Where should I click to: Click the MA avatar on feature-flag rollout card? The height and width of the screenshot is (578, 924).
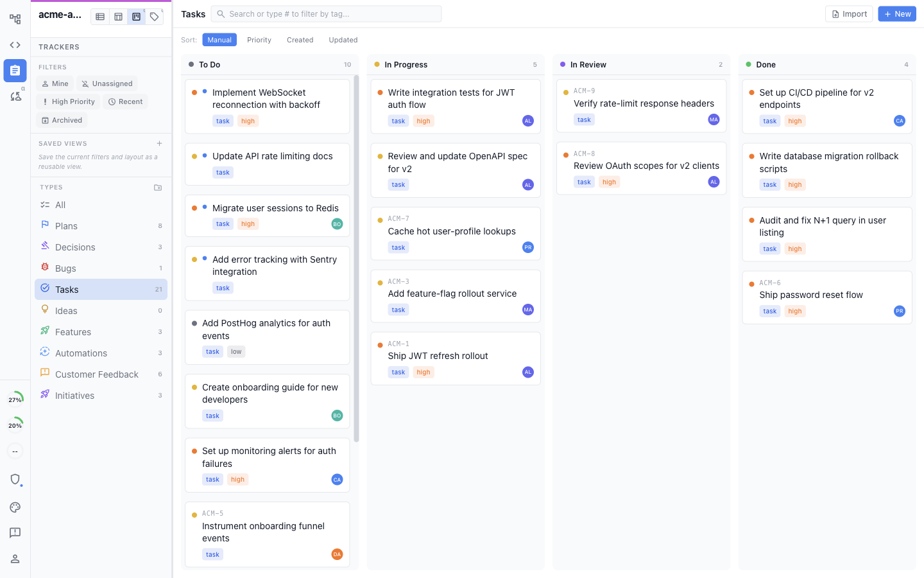pyautogui.click(x=527, y=310)
